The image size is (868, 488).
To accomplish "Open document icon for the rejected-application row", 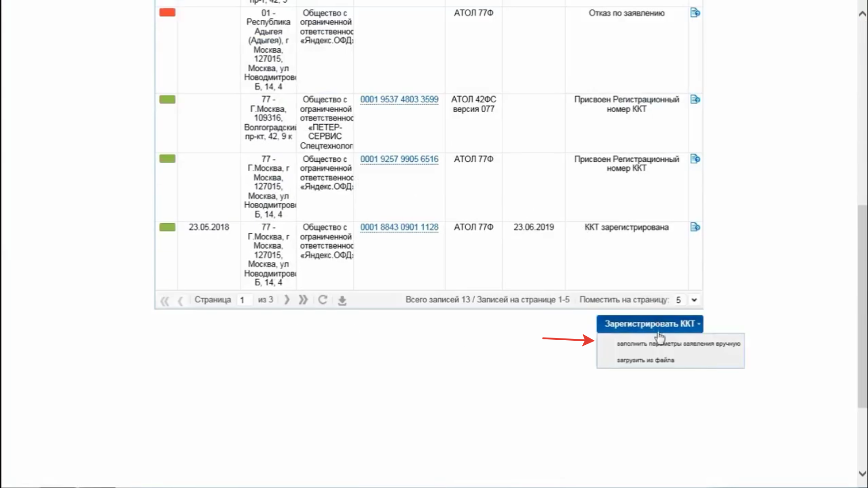I will [x=695, y=13].
